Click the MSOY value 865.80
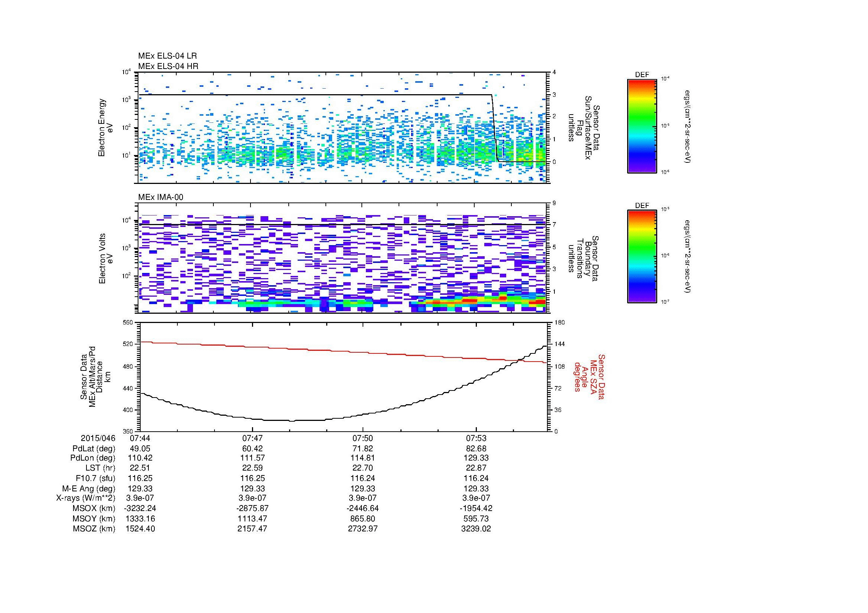The width and height of the screenshot is (868, 613). click(x=363, y=518)
